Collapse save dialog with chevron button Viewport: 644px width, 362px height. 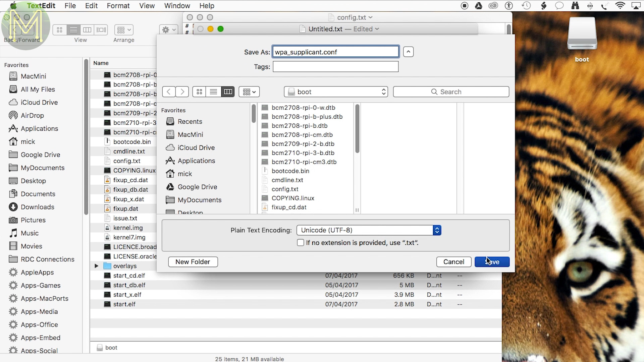(x=408, y=52)
